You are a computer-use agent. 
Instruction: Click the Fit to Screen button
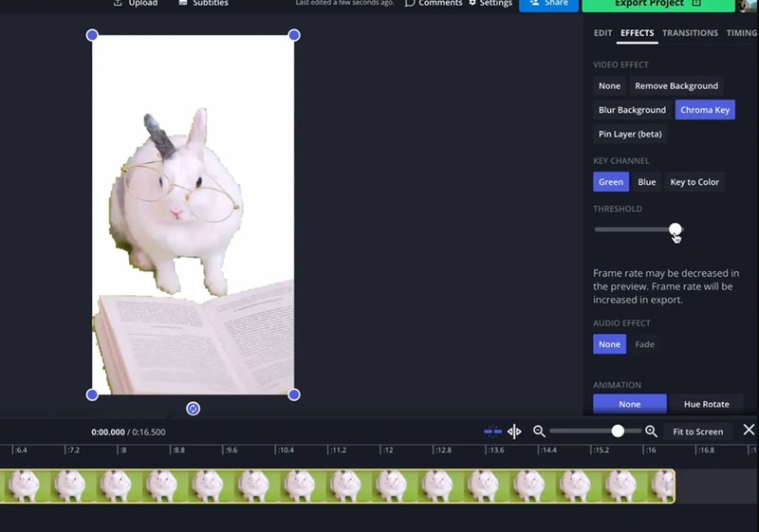(x=698, y=431)
